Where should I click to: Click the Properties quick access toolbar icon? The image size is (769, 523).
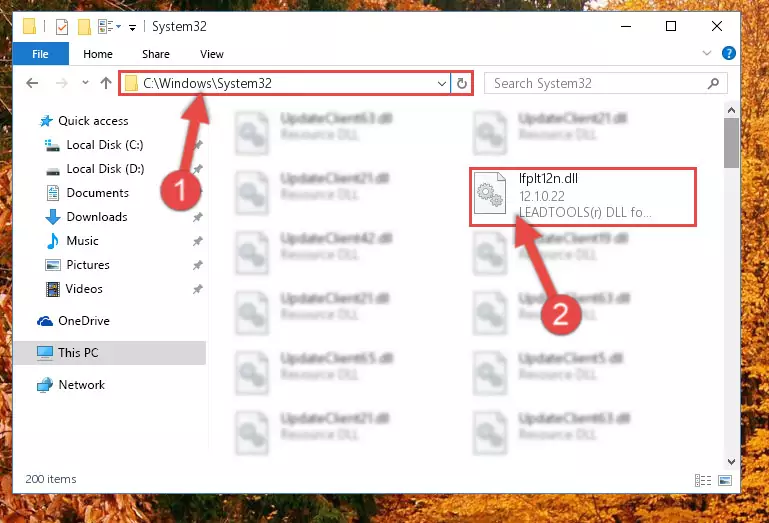62,26
